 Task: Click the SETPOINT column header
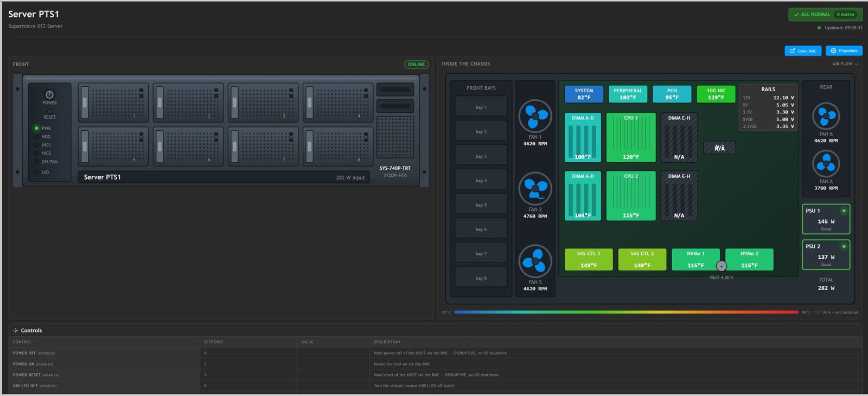pos(213,342)
